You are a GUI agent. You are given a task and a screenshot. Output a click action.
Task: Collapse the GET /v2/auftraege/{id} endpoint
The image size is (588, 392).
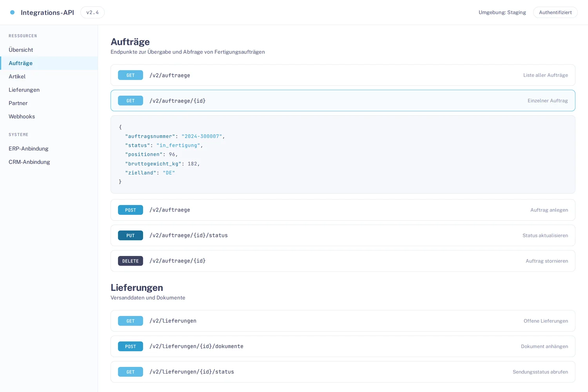click(343, 101)
